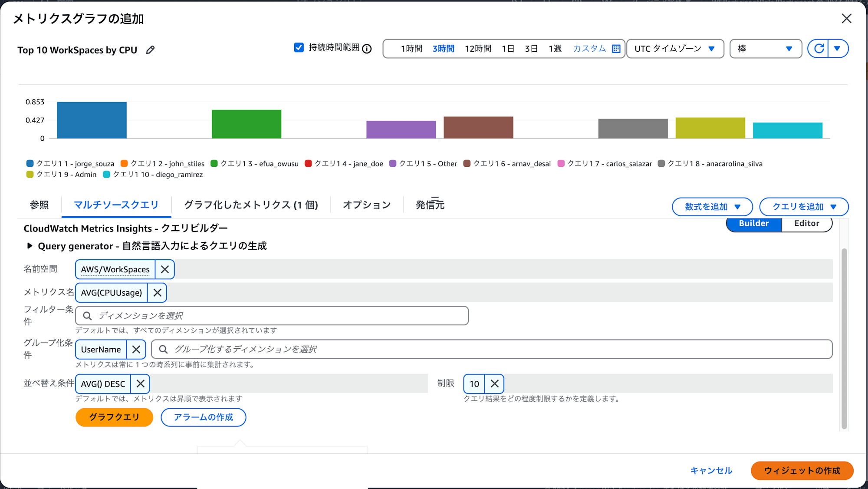Image resolution: width=868 pixels, height=489 pixels.
Task: Switch query mode to Editor
Action: coord(807,224)
